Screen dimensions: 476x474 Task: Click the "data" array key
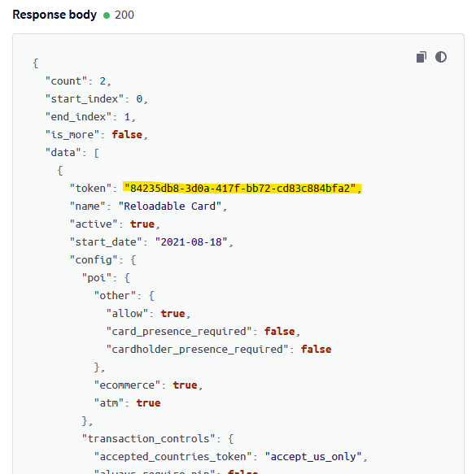(63, 153)
